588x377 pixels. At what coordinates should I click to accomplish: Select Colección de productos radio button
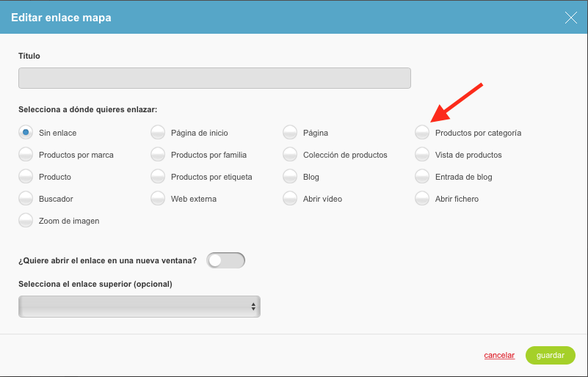290,155
